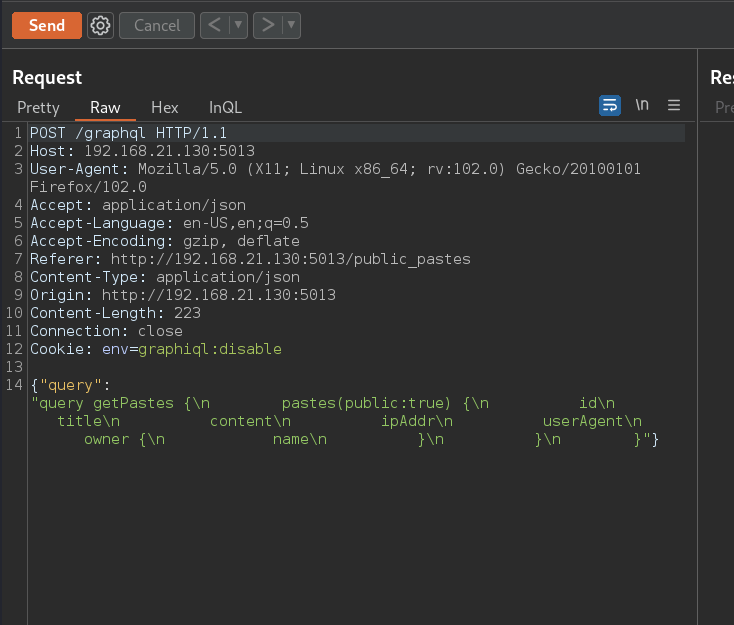Click the Content-Length header line
This screenshot has height=625, width=734.
pyautogui.click(x=115, y=313)
